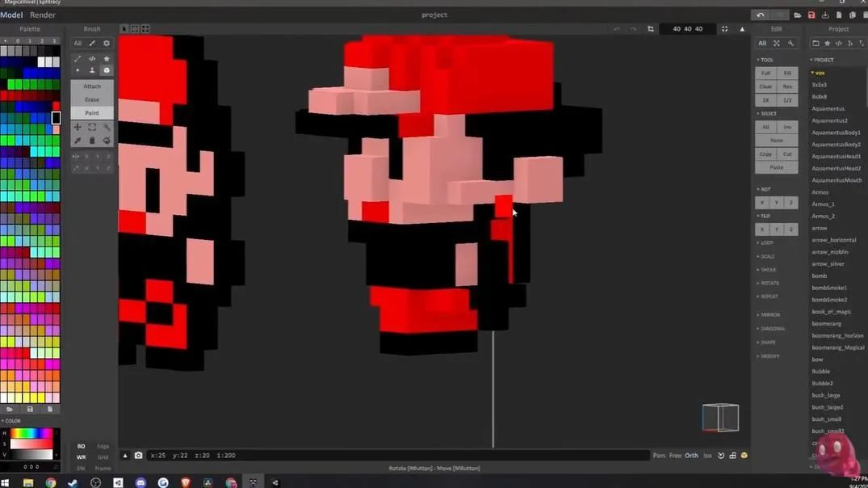Toggle Edge display option

(103, 446)
